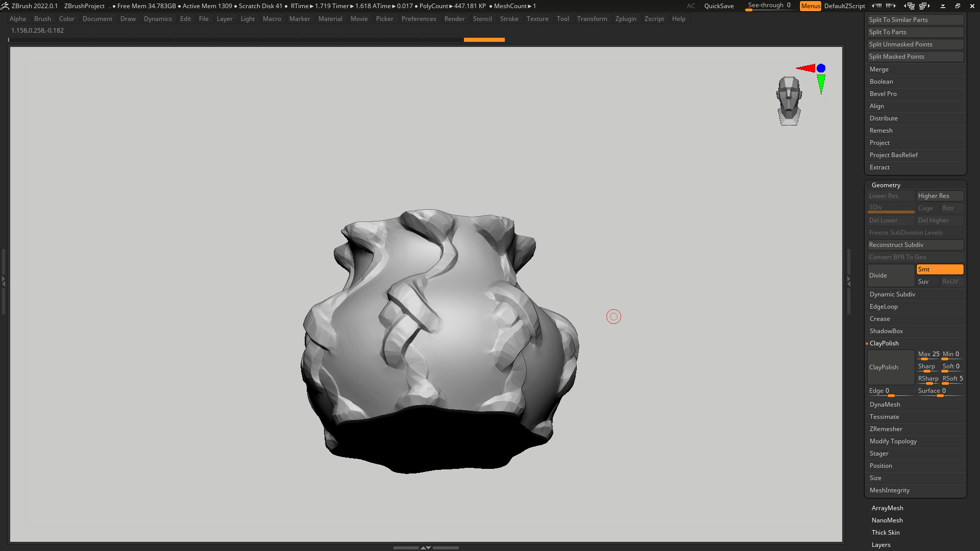Image resolution: width=980 pixels, height=551 pixels.
Task: Click the green Y-axis cone
Action: (x=821, y=84)
